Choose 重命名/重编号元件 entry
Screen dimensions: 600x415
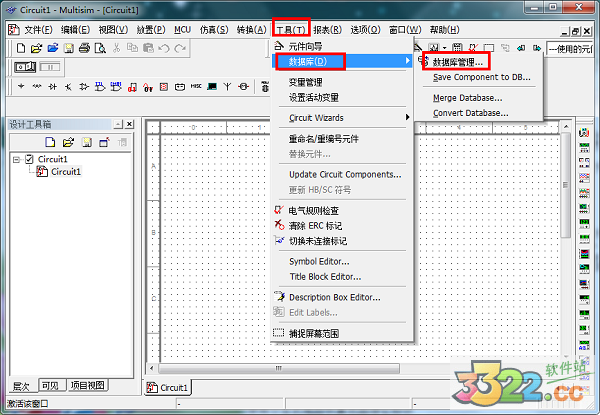[343, 139]
